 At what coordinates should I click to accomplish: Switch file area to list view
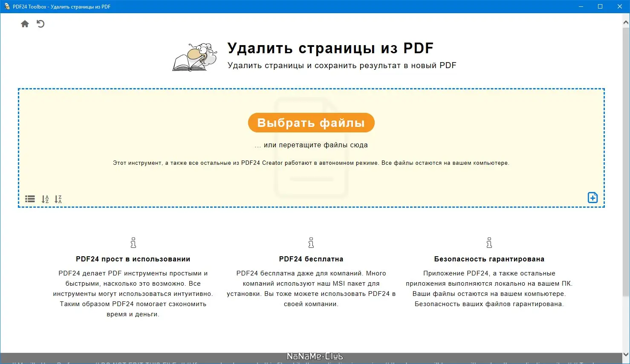pos(30,199)
